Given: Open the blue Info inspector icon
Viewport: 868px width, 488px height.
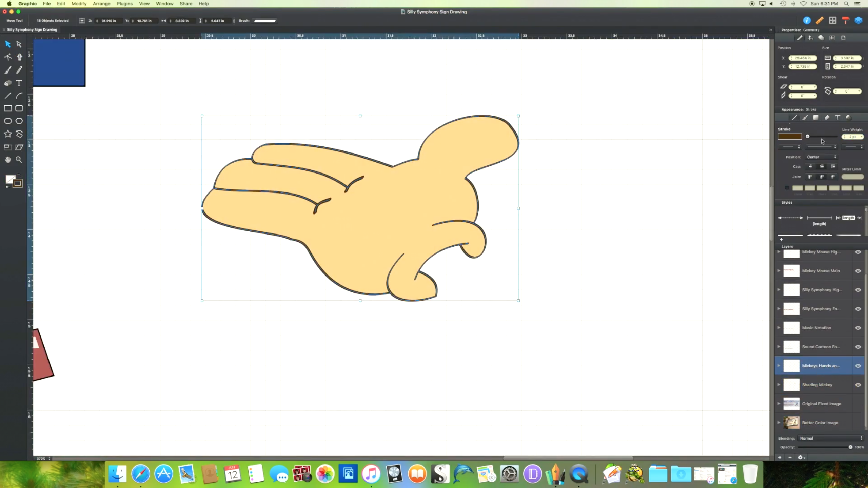Looking at the screenshot, I should point(807,21).
